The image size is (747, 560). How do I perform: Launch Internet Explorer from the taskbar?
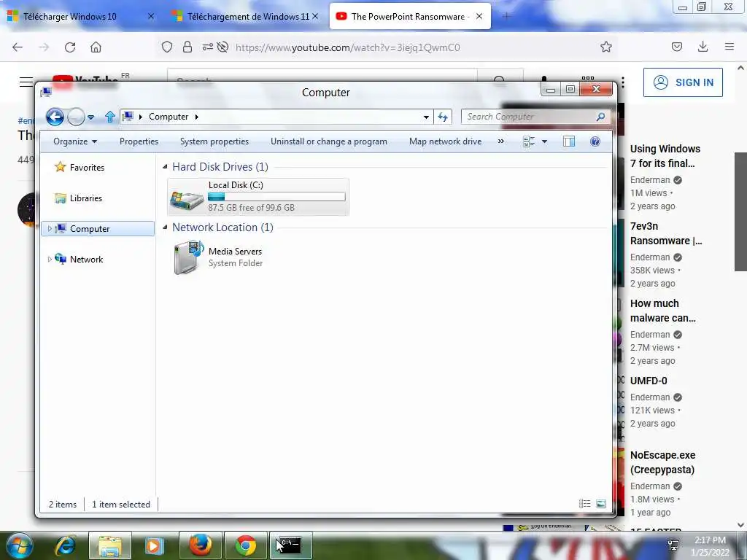pyautogui.click(x=66, y=545)
